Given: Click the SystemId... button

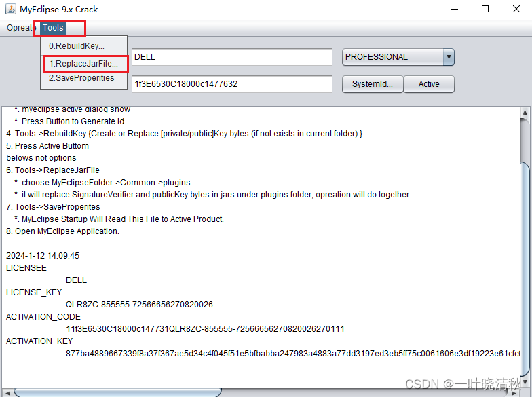Looking at the screenshot, I should pos(373,84).
